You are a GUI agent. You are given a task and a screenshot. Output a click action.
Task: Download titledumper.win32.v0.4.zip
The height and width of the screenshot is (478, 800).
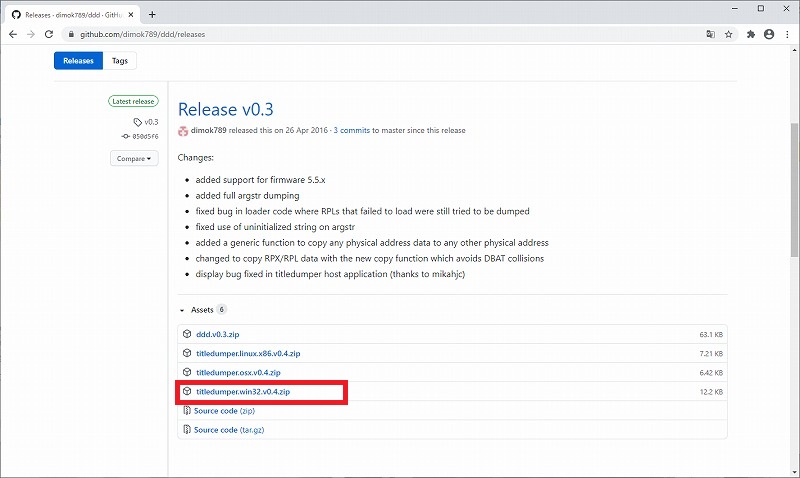coord(243,391)
